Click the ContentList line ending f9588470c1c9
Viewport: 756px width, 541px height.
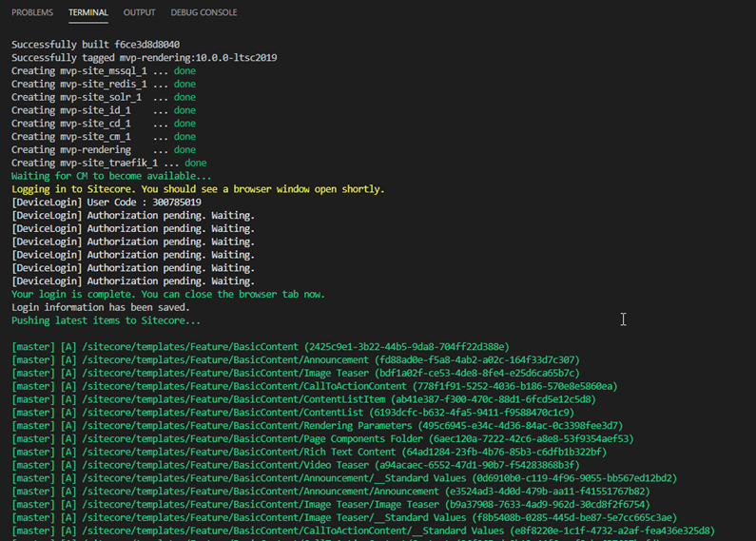tap(293, 413)
